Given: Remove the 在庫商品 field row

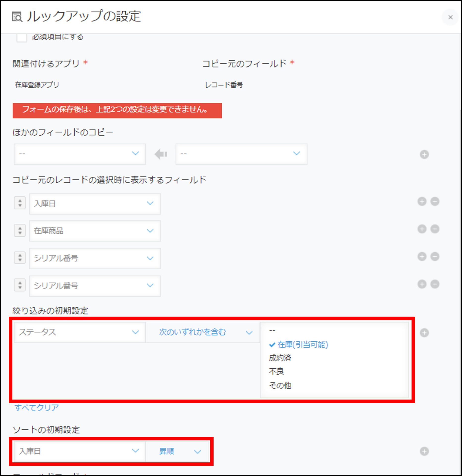Looking at the screenshot, I should [x=435, y=229].
